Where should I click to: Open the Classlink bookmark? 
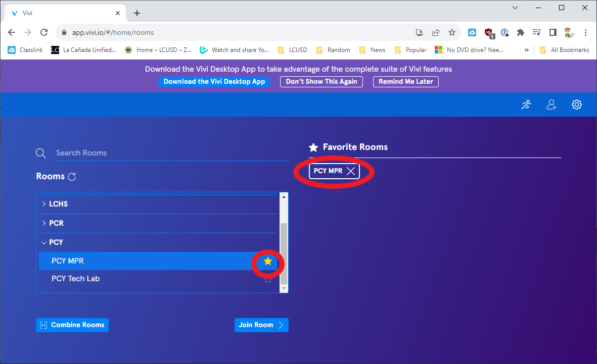point(25,50)
